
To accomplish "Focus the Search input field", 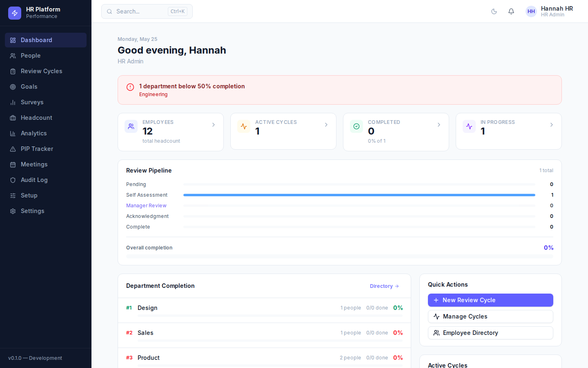I will [x=147, y=11].
